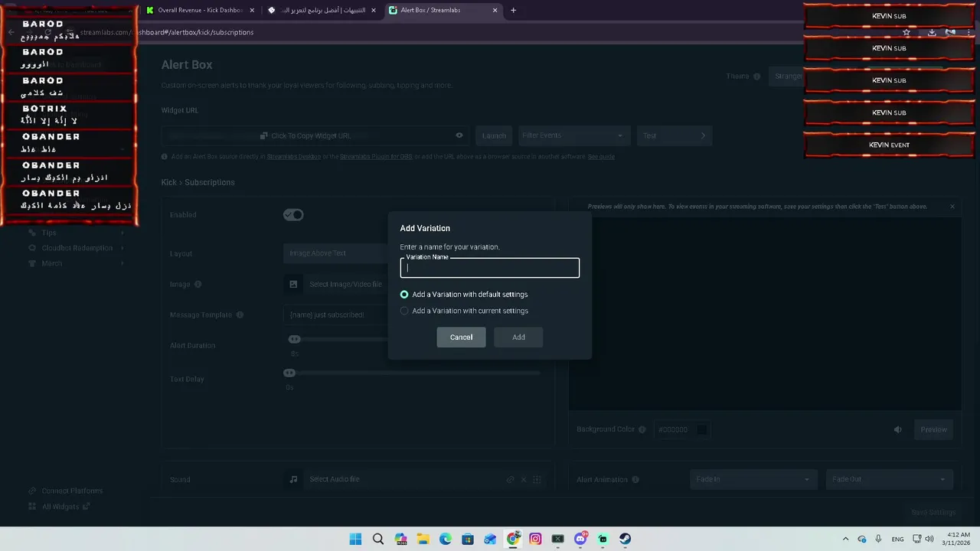Open the Fade In animation dropdown
The width and height of the screenshot is (980, 551).
tap(753, 479)
